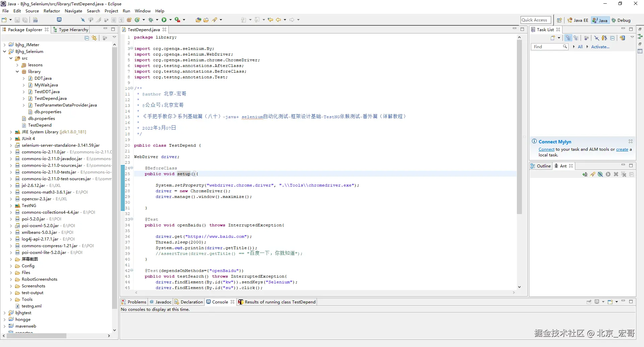Viewport: 644px width, 347px height.
Task: Click the Package Explorer vertical scrollbar thumb
Action: pos(114,178)
